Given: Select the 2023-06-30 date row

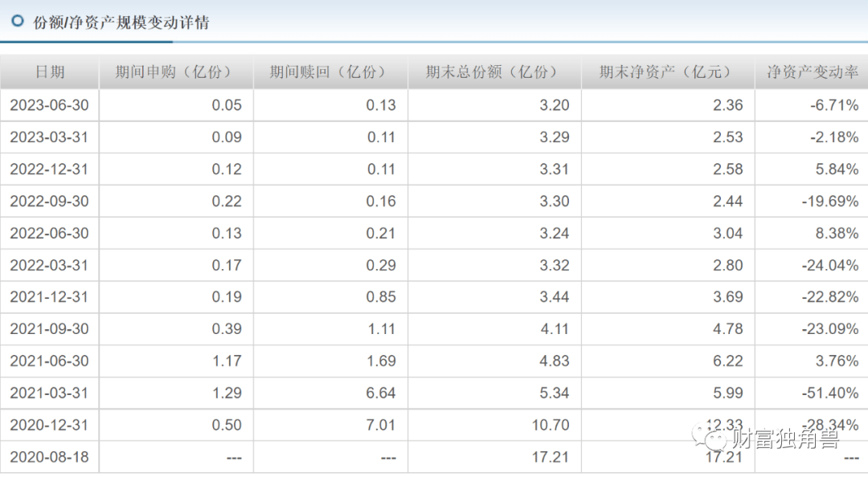Looking at the screenshot, I should [x=49, y=105].
